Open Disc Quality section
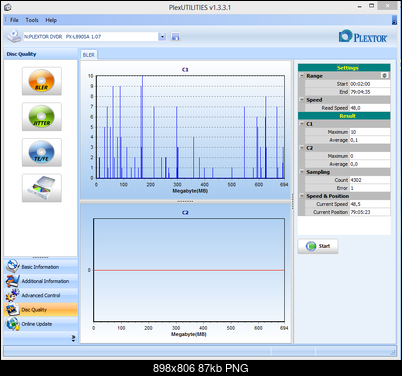Screen dimensions: 402x376 (41, 310)
